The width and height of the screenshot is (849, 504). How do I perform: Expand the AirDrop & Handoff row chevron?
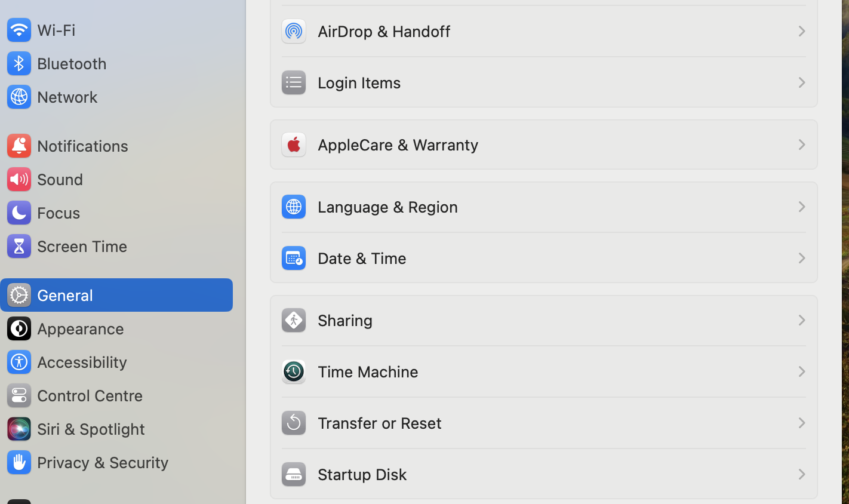802,31
